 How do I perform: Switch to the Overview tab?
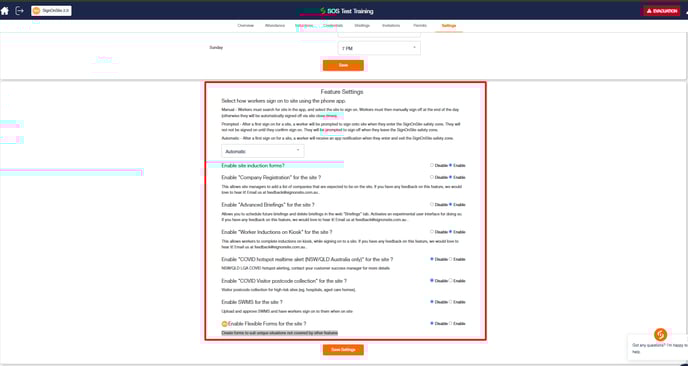click(x=246, y=25)
